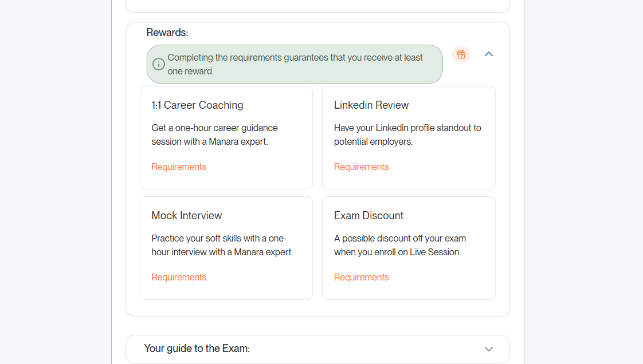Screen dimensions: 643x364
Task: Collapse the Rewards section with the up chevron
Action: click(x=489, y=54)
